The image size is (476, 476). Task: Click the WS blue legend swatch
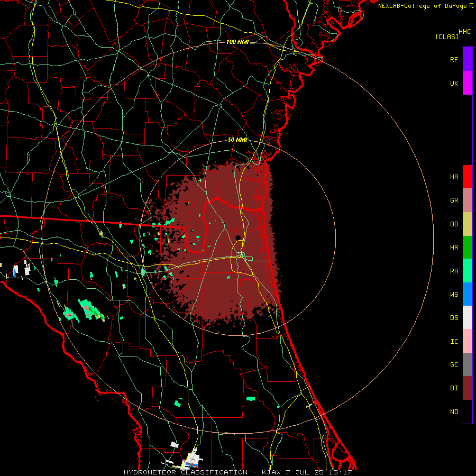467,294
